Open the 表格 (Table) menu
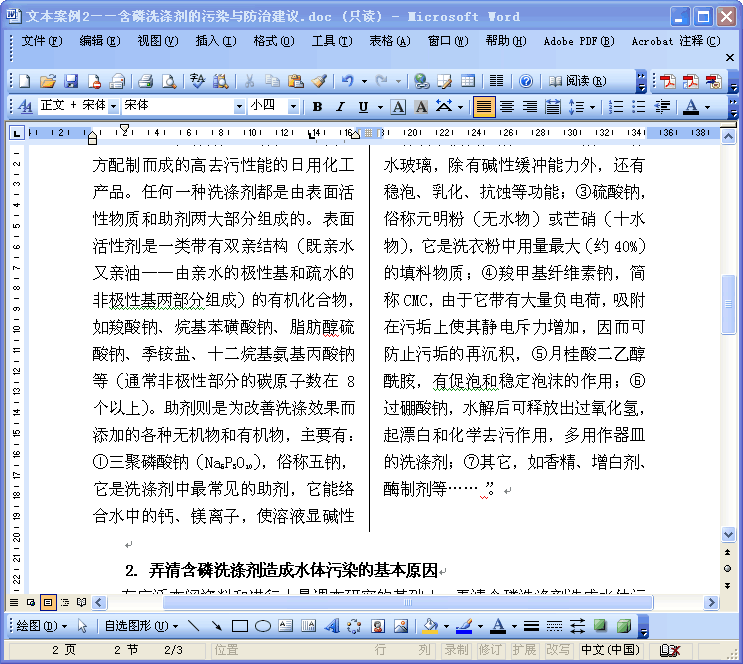 [x=389, y=41]
